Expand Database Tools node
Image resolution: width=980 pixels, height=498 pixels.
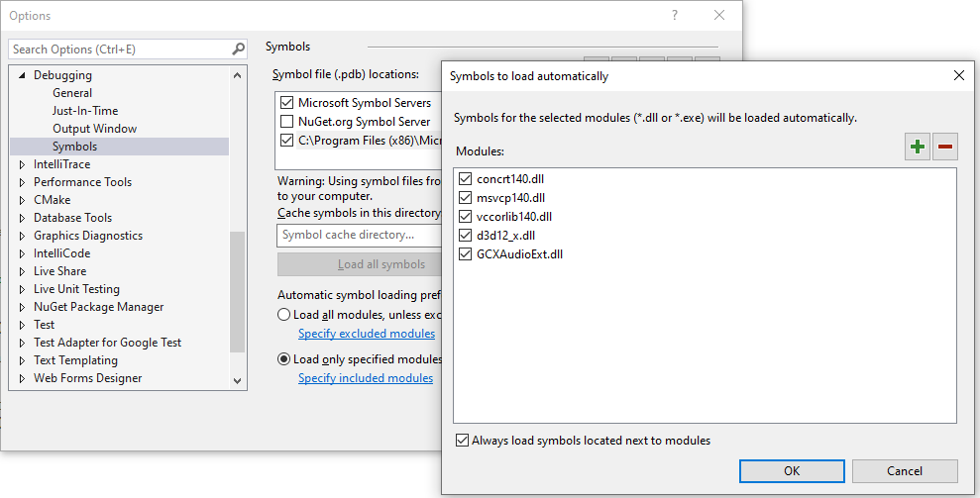[22, 218]
